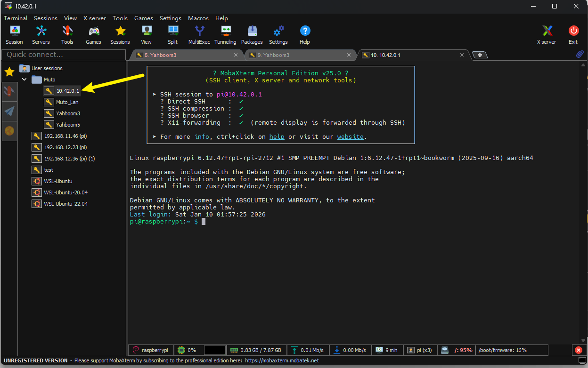Collapse the Muto folder tree
This screenshot has height=368, width=588.
(24, 80)
